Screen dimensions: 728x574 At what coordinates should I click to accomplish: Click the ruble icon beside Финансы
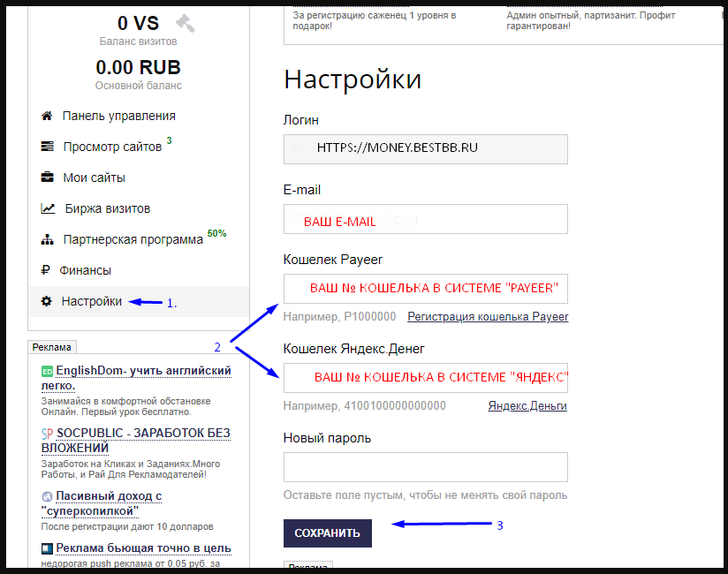[46, 270]
